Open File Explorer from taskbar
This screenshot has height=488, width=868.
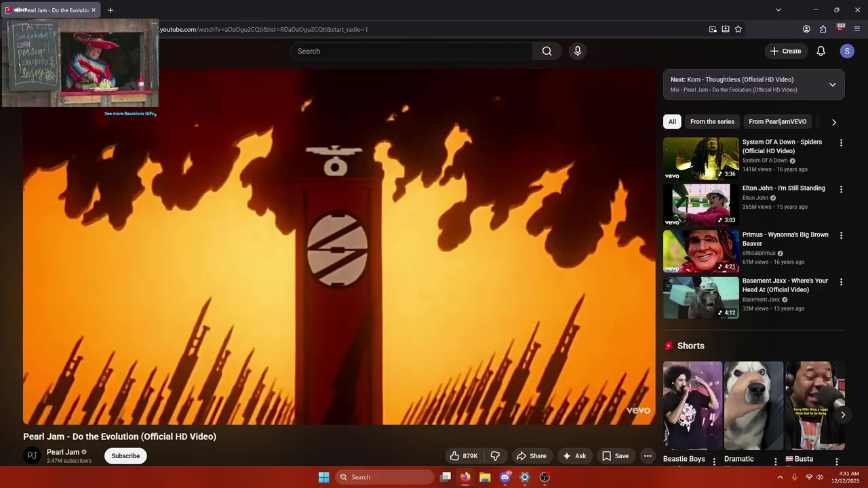click(x=485, y=477)
